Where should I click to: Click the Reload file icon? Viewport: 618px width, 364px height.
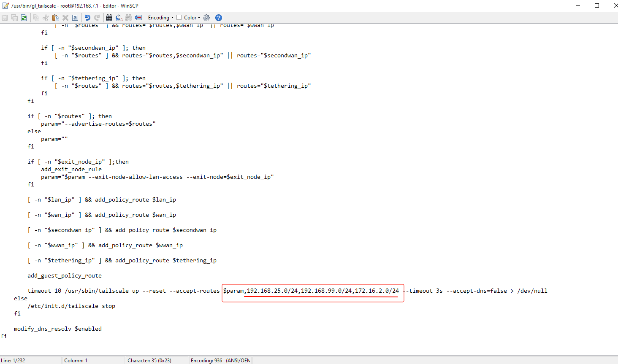click(24, 18)
